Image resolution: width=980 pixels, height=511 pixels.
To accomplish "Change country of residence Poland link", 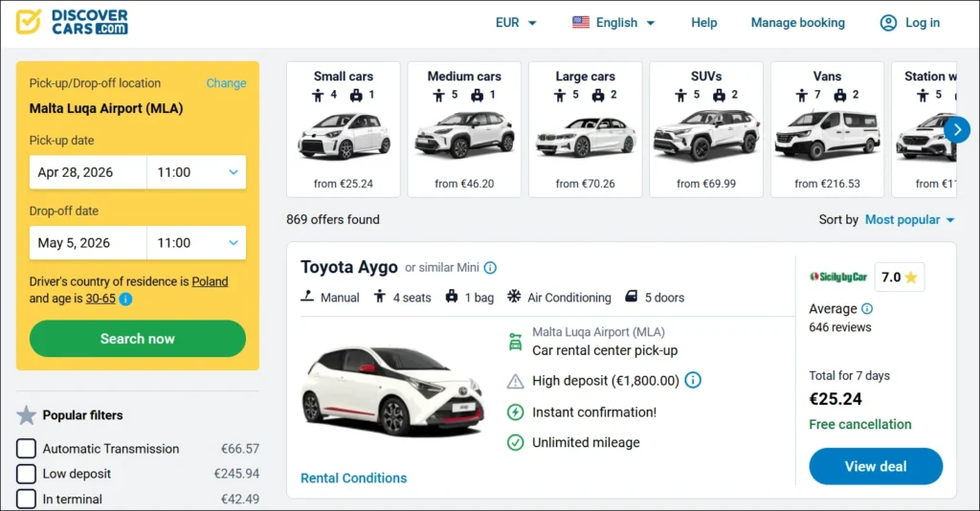I will [x=210, y=281].
